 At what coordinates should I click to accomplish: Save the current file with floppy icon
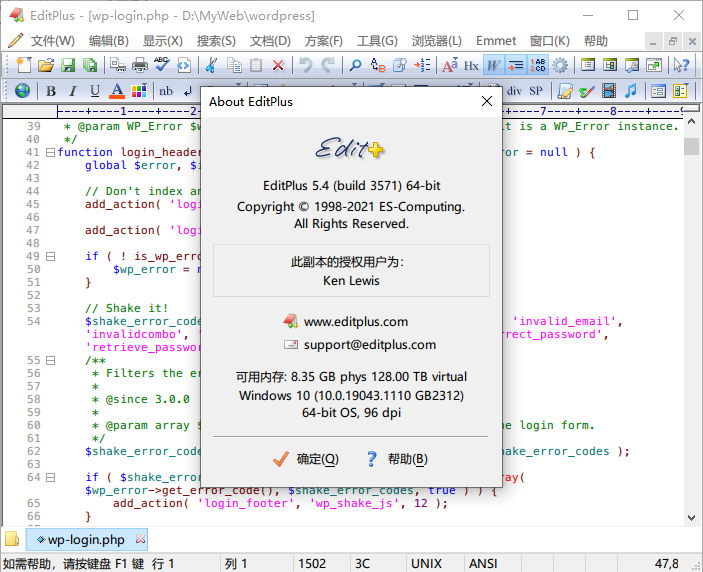point(68,65)
